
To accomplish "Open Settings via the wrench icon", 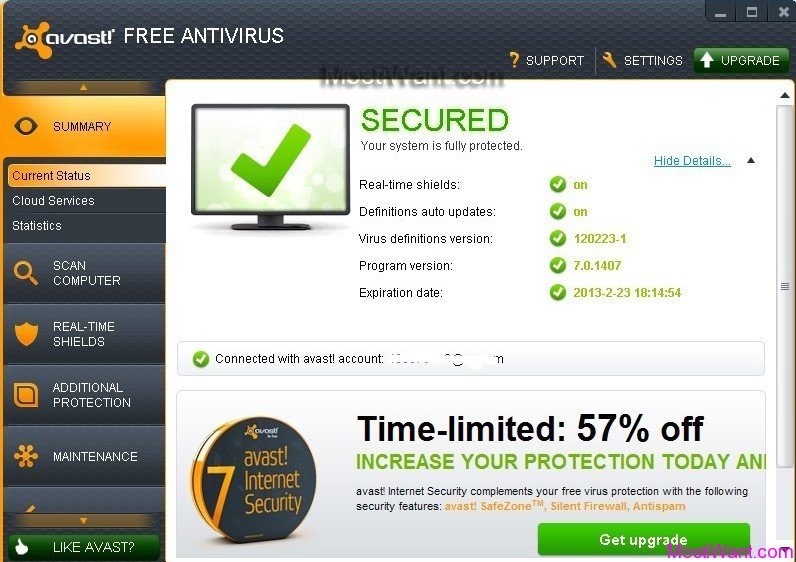I will [609, 60].
